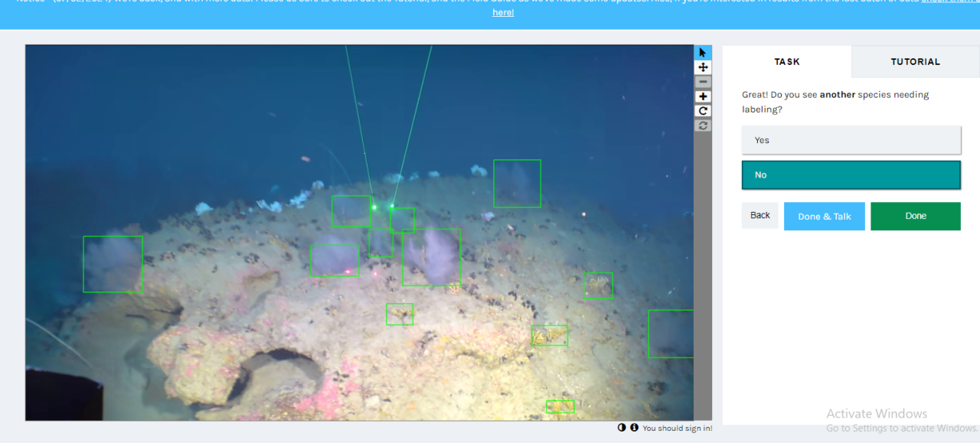Choose the Yes answer option
Screen dimensions: 980x443
[x=851, y=140]
